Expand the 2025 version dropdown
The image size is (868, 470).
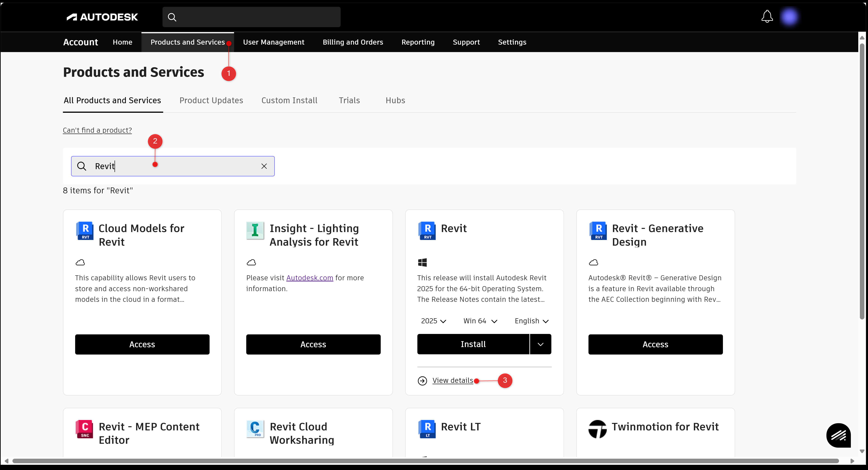tap(433, 321)
